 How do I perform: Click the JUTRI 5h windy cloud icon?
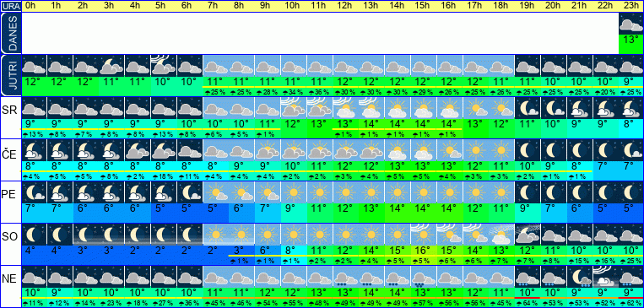[x=164, y=66]
